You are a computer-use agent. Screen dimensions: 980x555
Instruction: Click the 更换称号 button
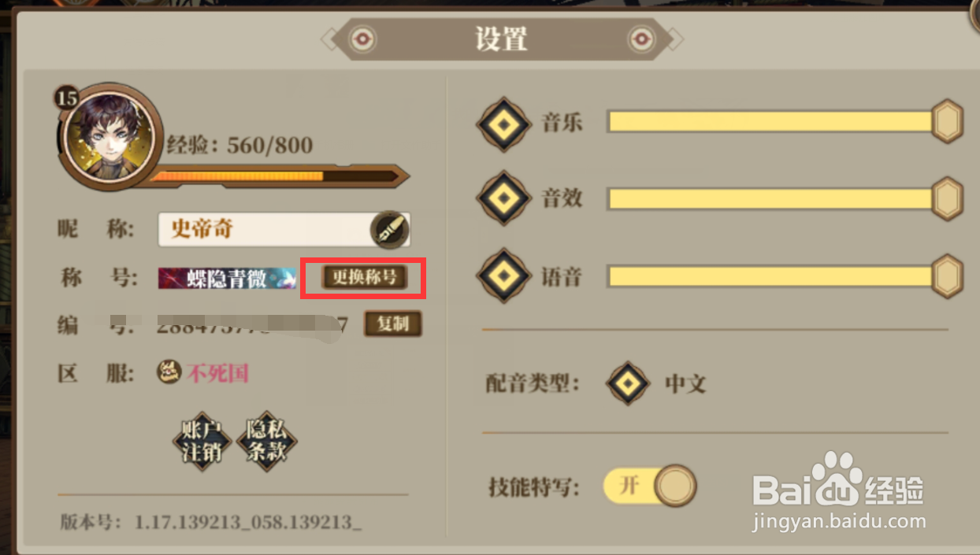(x=364, y=276)
